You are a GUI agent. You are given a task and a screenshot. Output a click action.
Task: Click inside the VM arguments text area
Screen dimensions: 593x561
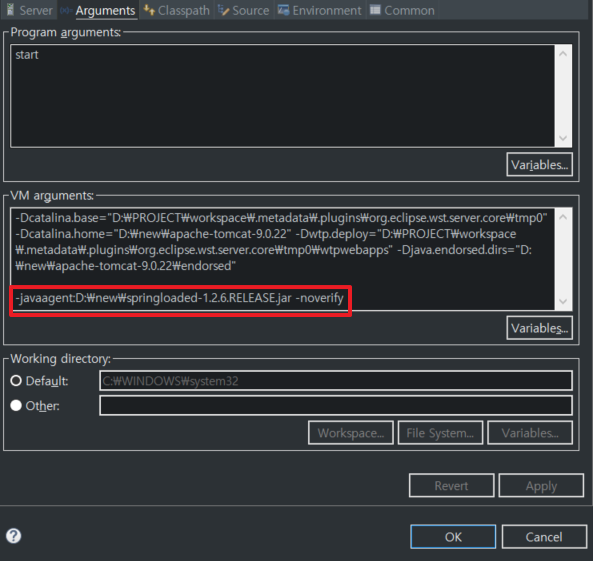282,259
